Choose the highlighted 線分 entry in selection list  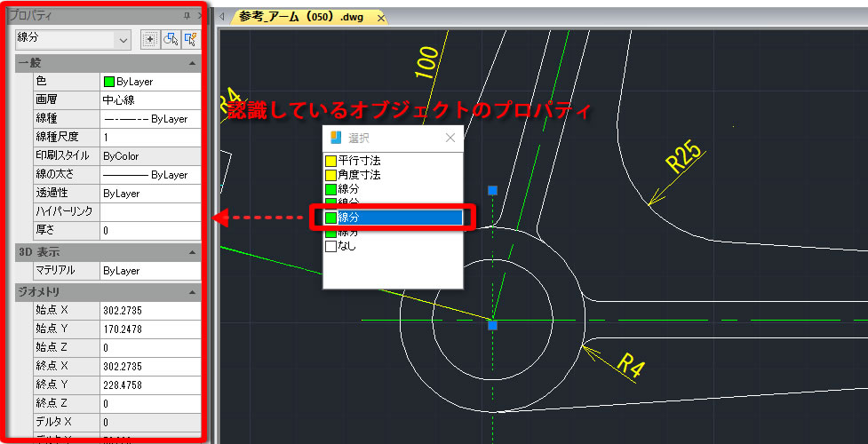(393, 218)
